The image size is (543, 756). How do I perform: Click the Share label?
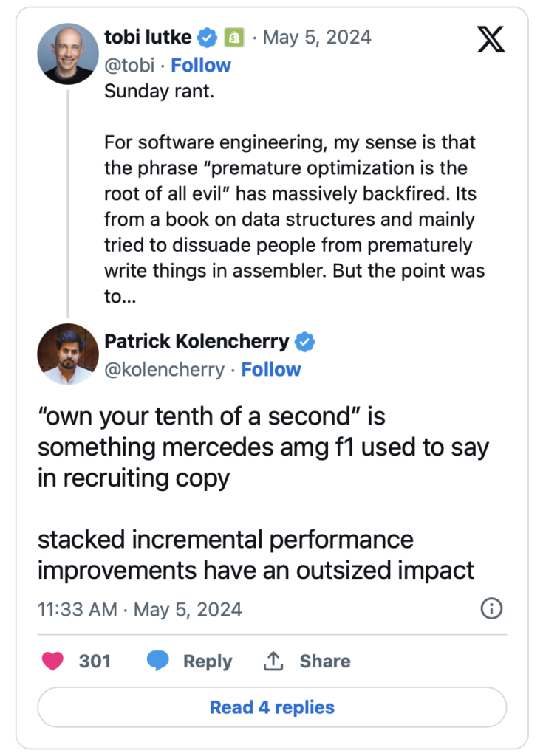(x=324, y=661)
